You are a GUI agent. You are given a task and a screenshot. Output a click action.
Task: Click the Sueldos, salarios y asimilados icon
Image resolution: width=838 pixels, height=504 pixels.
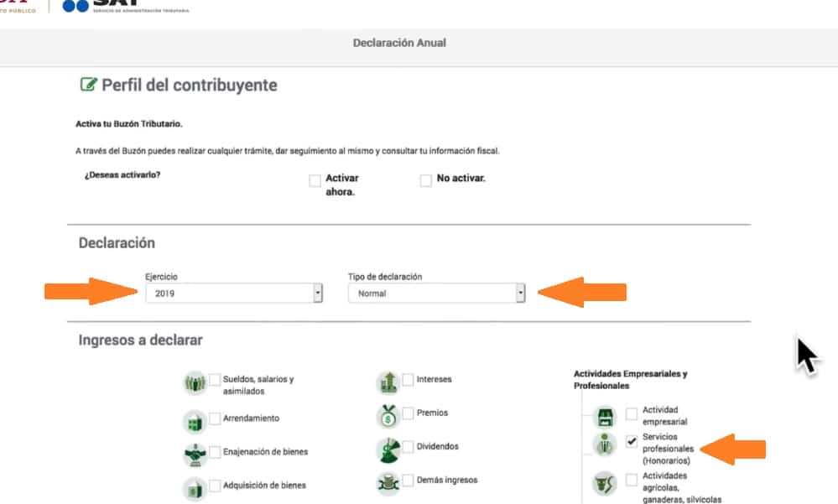tap(195, 383)
